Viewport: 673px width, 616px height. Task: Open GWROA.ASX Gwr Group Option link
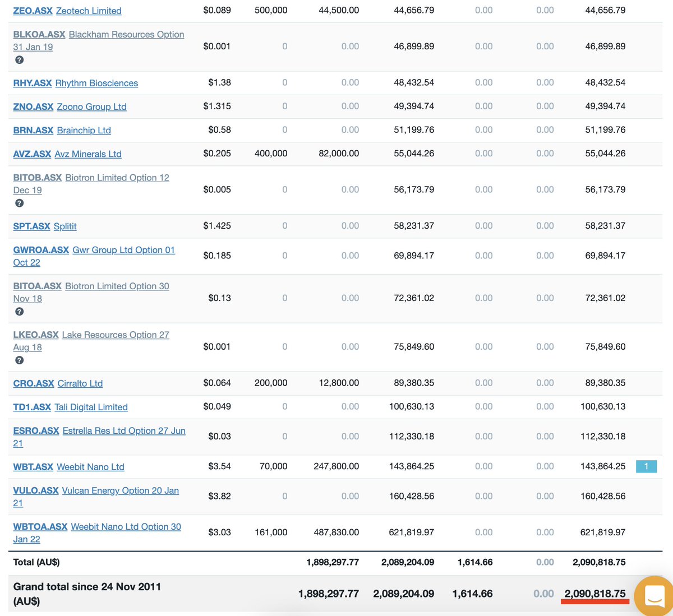[94, 256]
